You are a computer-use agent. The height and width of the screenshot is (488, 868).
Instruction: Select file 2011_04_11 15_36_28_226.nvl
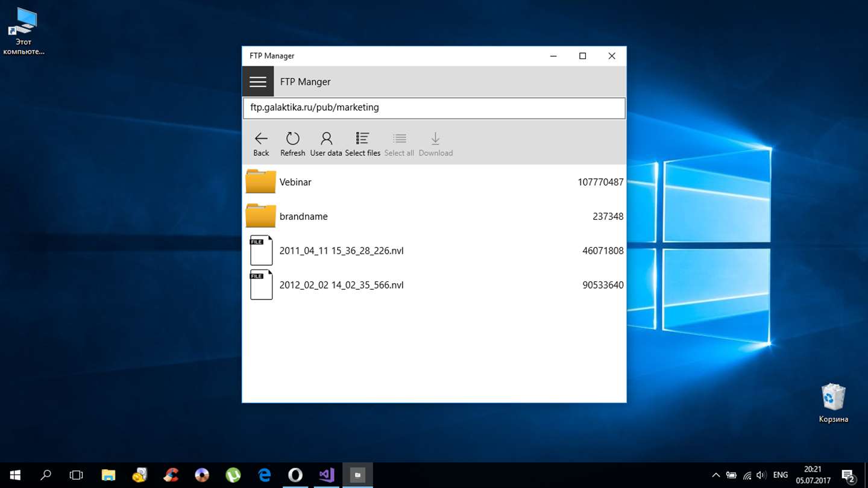click(341, 251)
